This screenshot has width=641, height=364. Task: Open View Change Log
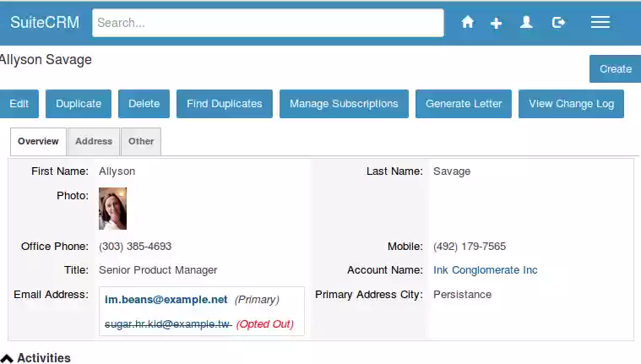tap(571, 104)
